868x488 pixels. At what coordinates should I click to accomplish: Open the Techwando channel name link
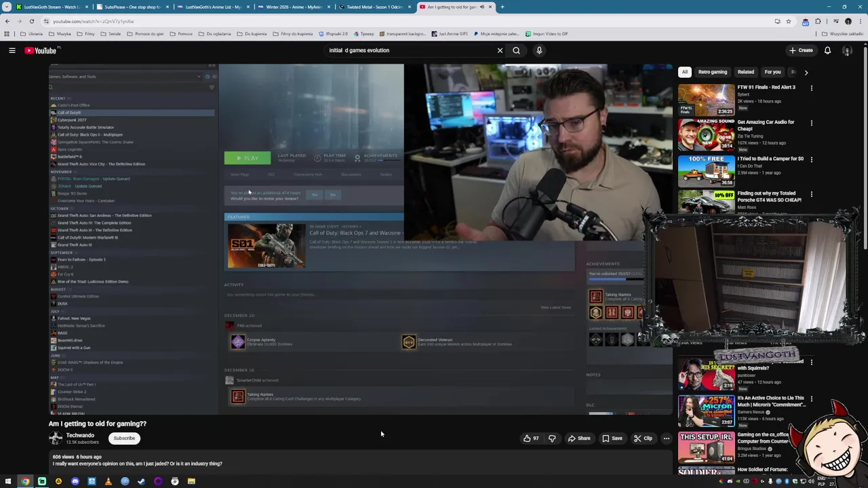80,435
